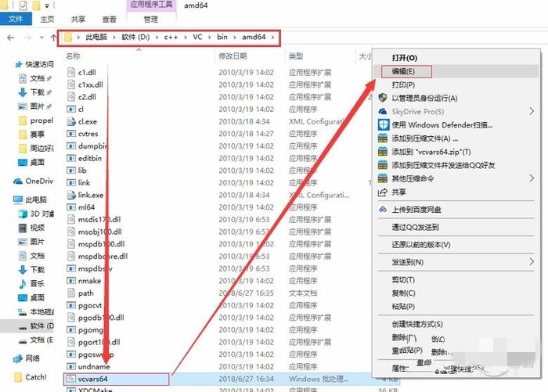
Task: Click the c++ breadcrumb segment
Action: 171,37
